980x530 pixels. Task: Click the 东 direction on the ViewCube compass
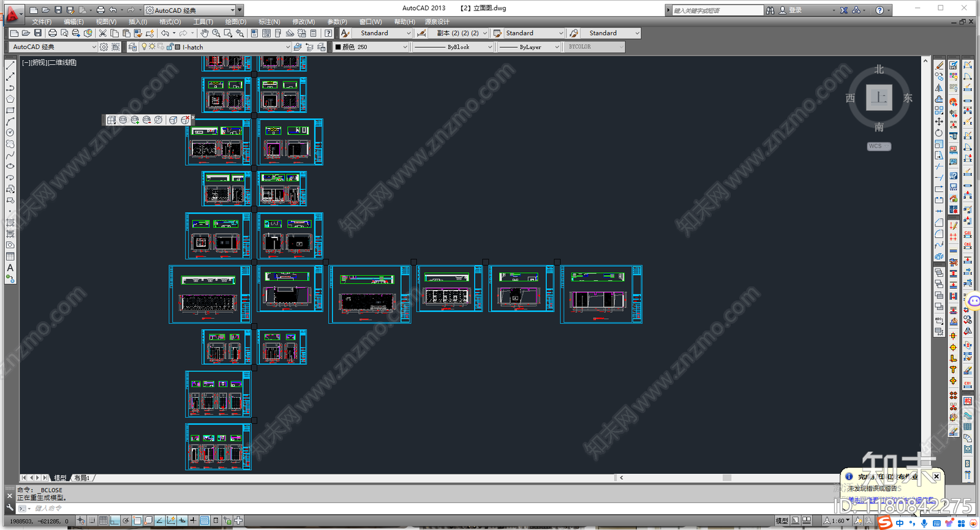pos(908,98)
